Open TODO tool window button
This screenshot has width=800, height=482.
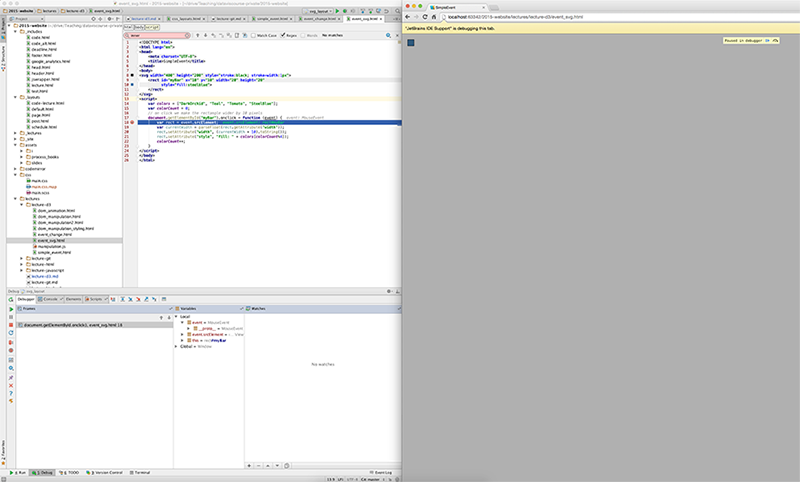(x=69, y=473)
